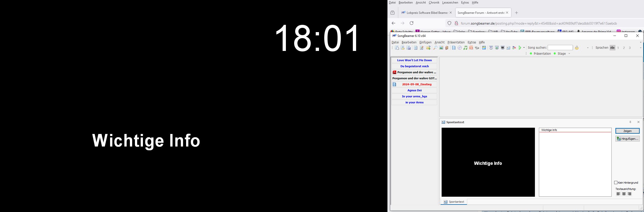Viewport: 644px width, 212px height.
Task: Click the Bible book icon
Action: tap(447, 48)
